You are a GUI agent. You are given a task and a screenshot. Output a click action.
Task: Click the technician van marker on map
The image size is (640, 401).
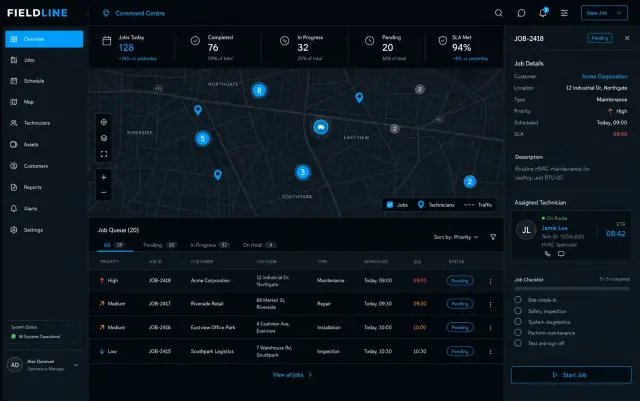[x=321, y=127]
